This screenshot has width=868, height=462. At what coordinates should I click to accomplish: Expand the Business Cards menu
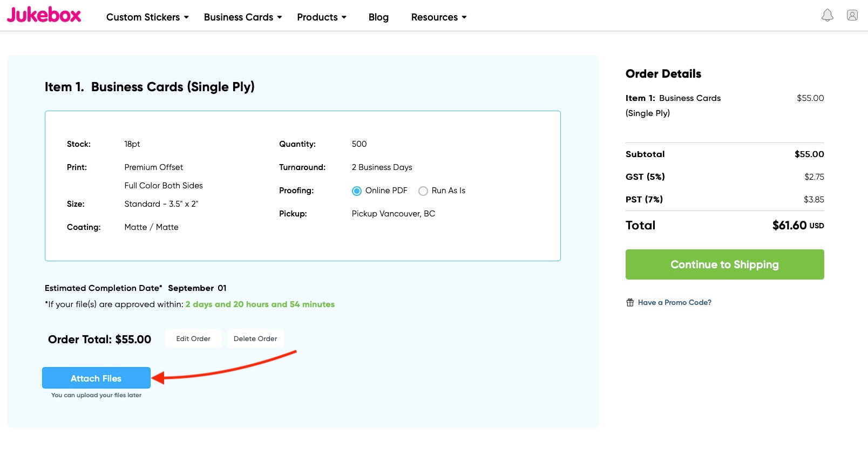coord(243,17)
